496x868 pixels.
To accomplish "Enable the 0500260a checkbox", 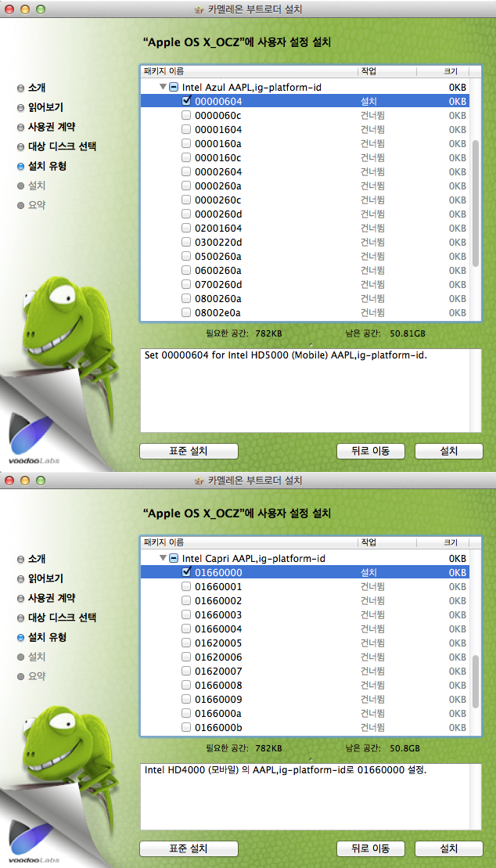I will pos(186,256).
